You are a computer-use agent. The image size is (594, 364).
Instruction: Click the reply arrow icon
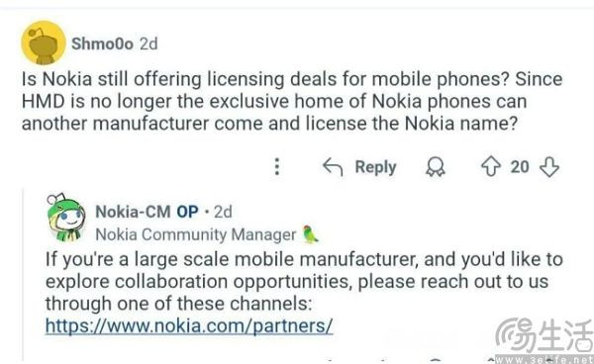click(x=333, y=167)
